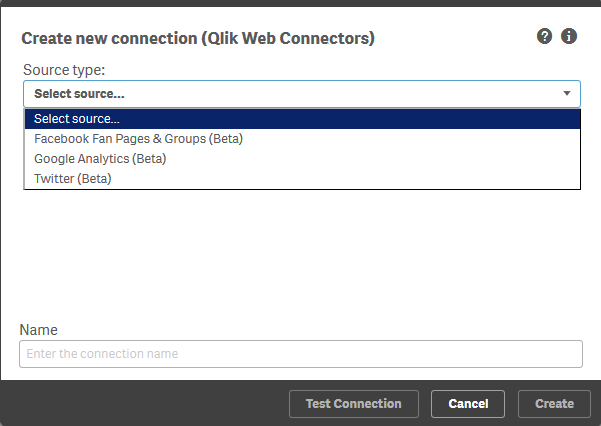Click the Create button

pos(554,404)
